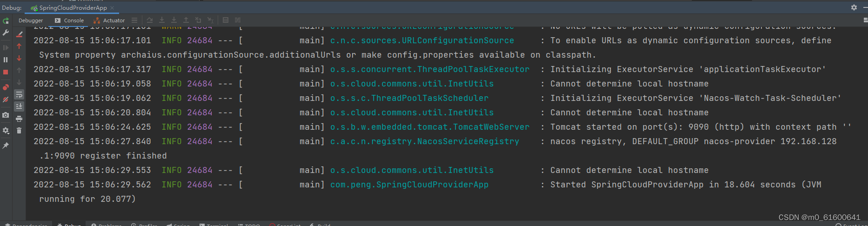This screenshot has width=868, height=226.
Task: Rerun SpringCloudProviderApp with the green rerun icon
Action: pyautogui.click(x=6, y=21)
